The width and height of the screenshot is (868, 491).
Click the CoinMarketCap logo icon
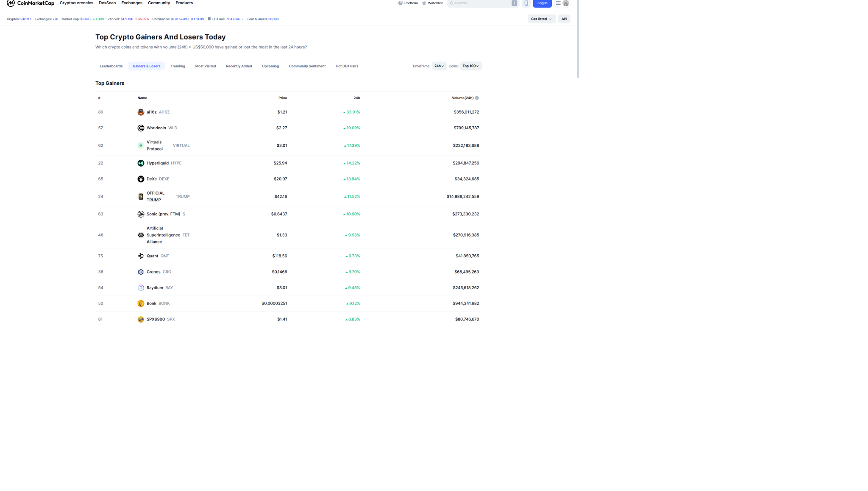tap(11, 3)
